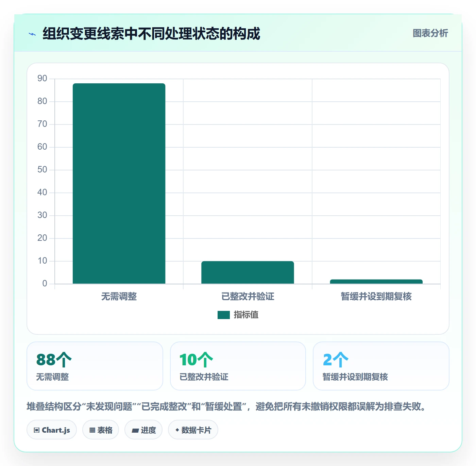Screen dimensions: 476x466
Task: Click the 已整改并验证 bar in the chart
Action: click(x=248, y=272)
